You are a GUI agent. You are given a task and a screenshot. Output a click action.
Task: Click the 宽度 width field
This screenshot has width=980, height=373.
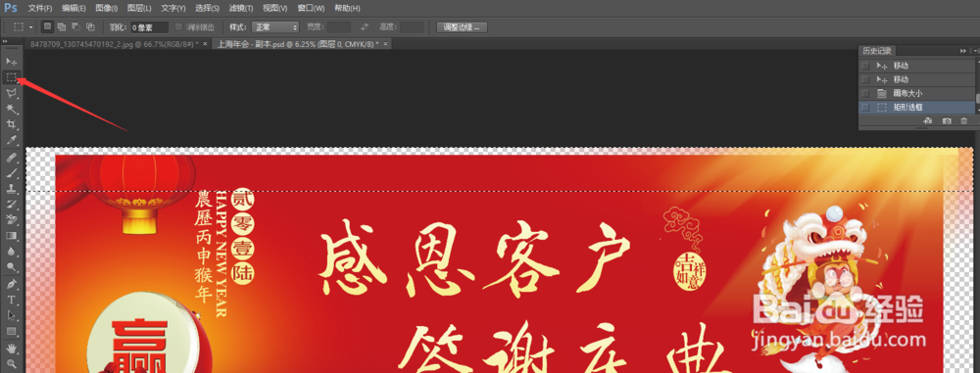coord(339,26)
